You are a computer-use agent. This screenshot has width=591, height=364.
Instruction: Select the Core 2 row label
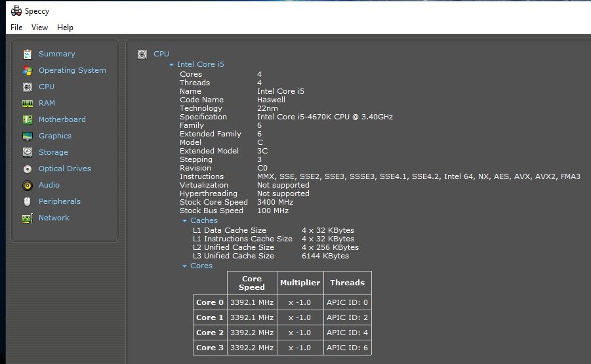point(210,333)
